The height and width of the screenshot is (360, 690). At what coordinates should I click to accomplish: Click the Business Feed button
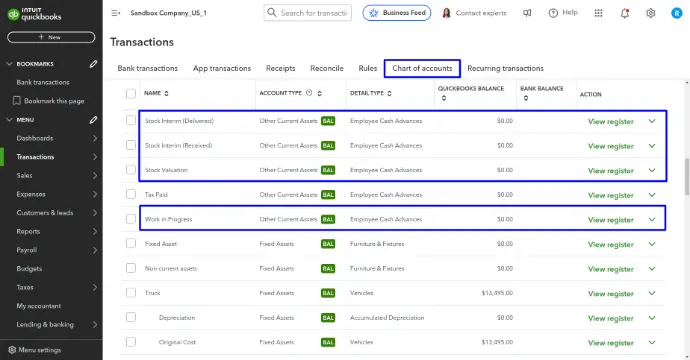397,13
